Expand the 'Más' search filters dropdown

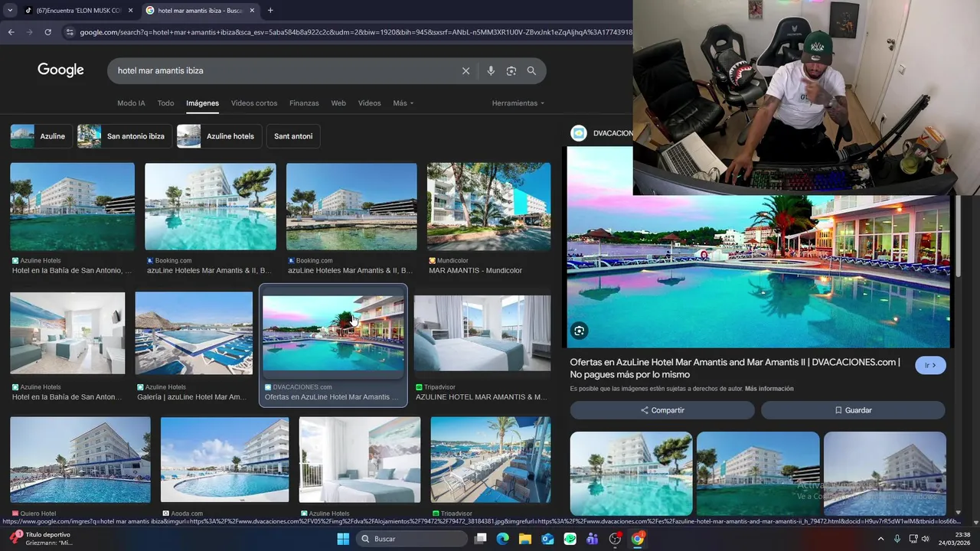click(x=403, y=103)
